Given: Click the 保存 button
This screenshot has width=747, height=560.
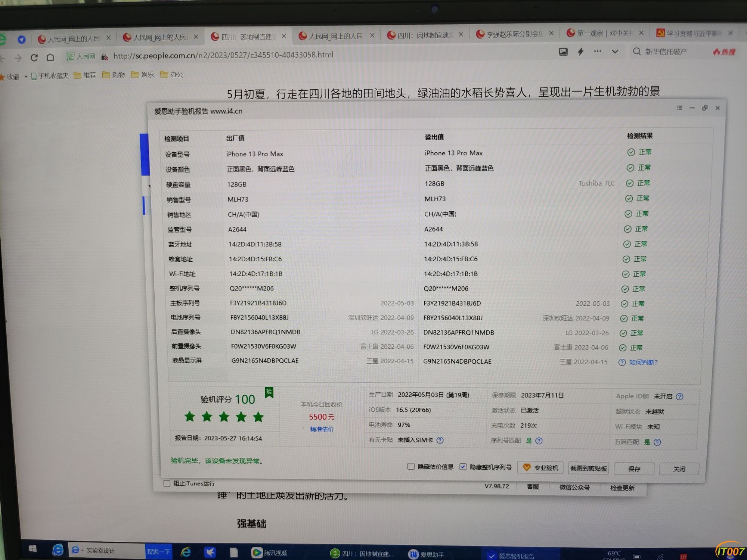Looking at the screenshot, I should 634,469.
